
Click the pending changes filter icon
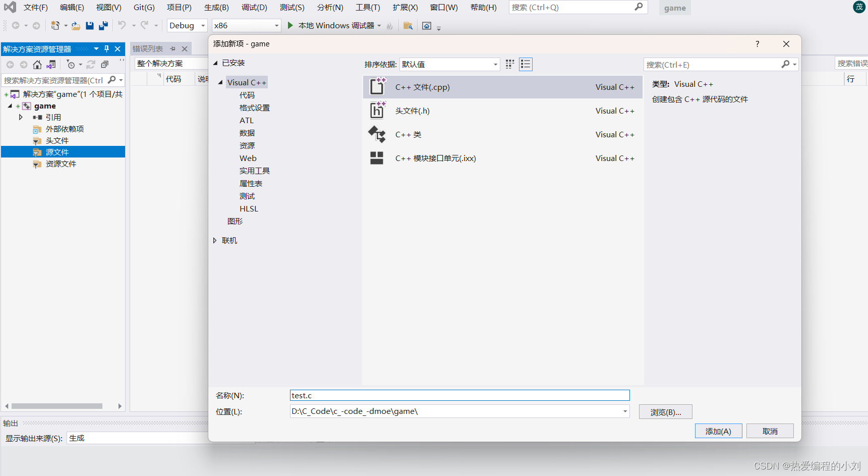point(71,65)
